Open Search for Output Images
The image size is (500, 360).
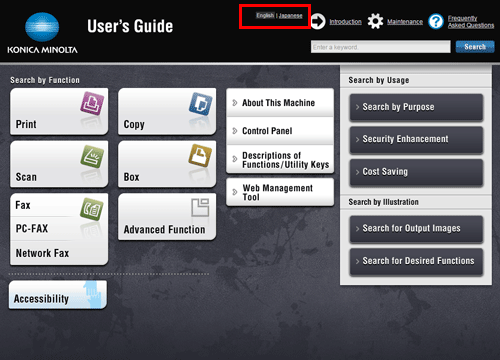416,229
